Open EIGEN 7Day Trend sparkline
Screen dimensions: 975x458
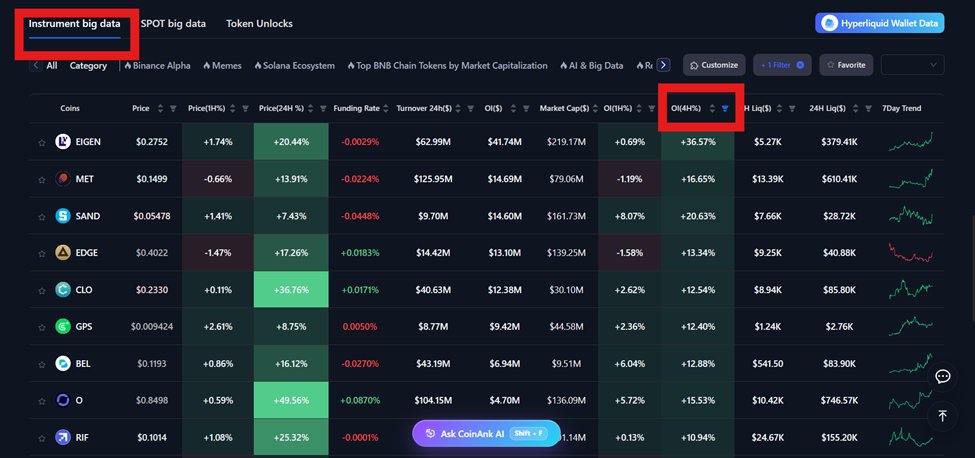[911, 142]
